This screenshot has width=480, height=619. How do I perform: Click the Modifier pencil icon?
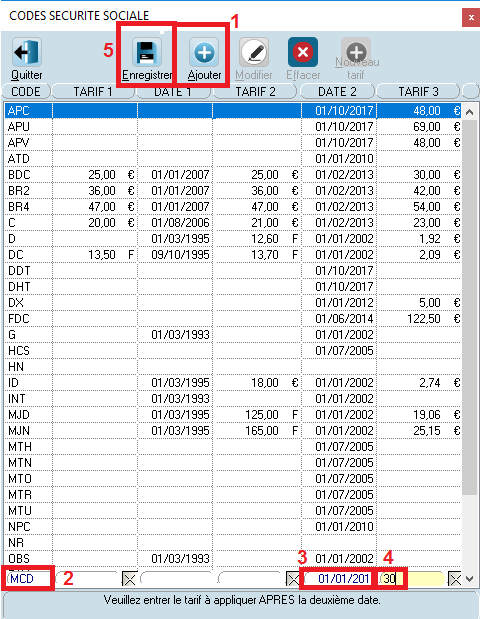pyautogui.click(x=254, y=52)
